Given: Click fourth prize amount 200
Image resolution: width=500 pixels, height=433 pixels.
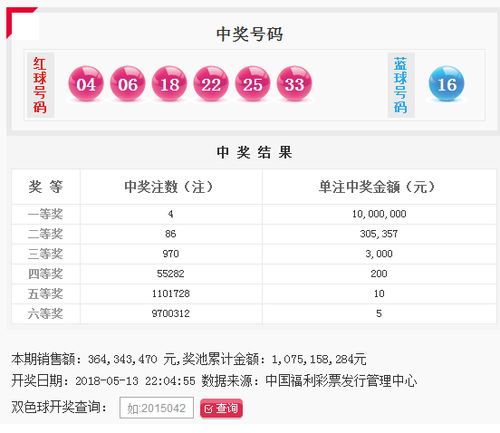Looking at the screenshot, I should (379, 274).
